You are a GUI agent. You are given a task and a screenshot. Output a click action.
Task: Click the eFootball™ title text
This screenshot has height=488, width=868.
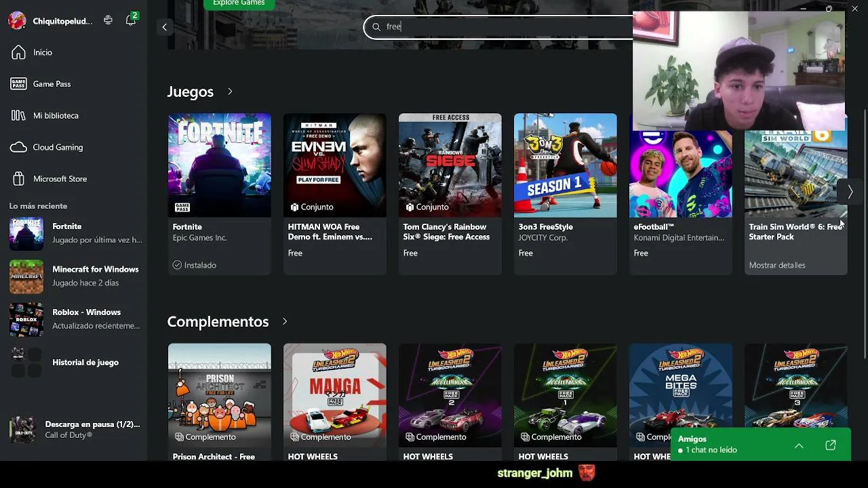tap(654, 227)
